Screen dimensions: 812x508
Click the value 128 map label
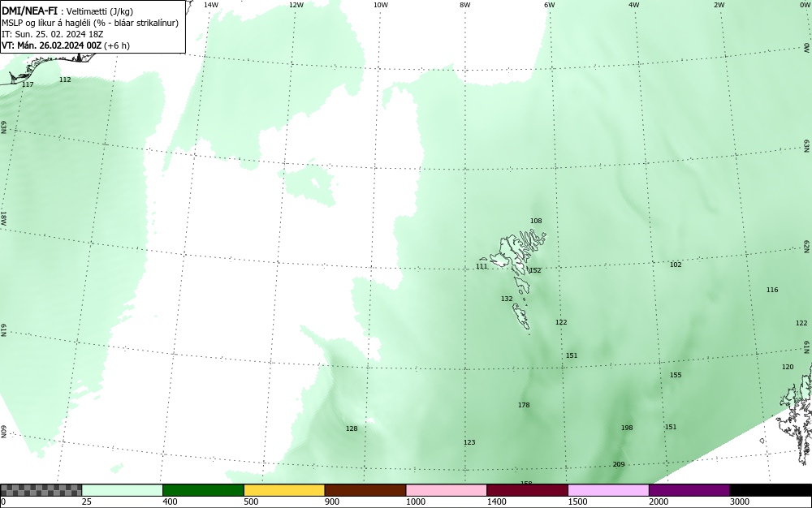click(352, 428)
